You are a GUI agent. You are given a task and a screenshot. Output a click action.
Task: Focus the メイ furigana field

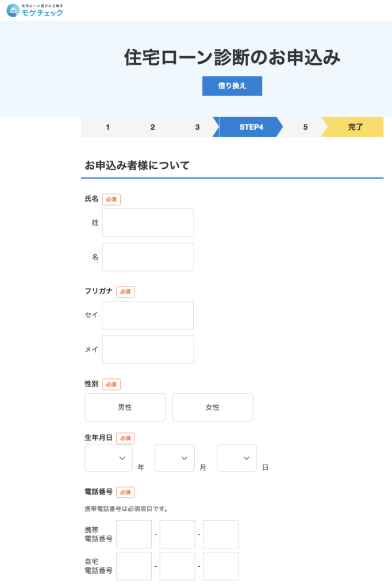click(148, 350)
